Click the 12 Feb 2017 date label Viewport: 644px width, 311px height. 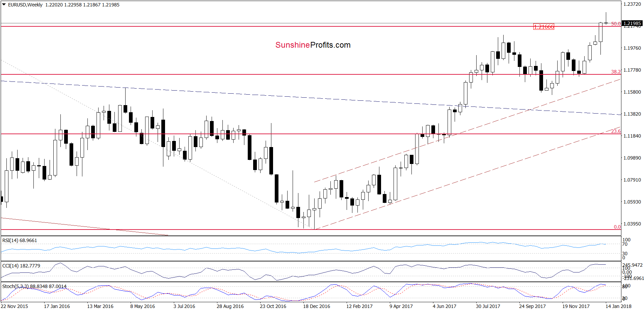pos(359,306)
